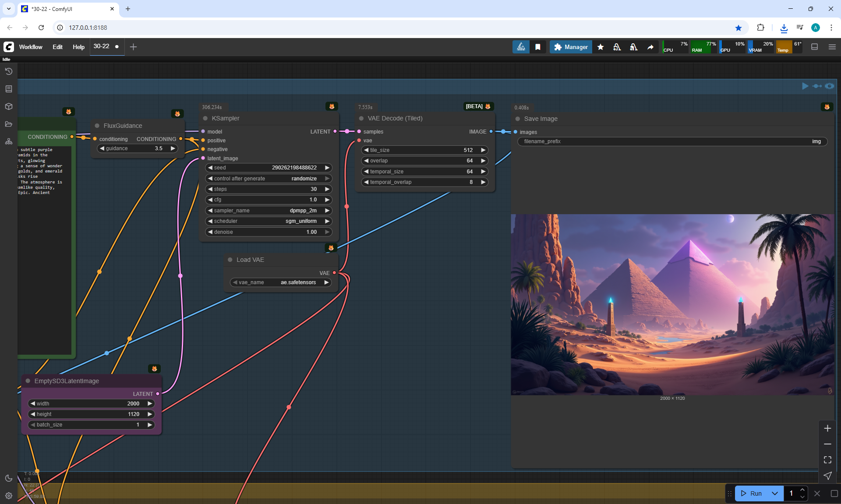841x504 pixels.
Task: Click the share arrow icon in toolbar
Action: point(650,47)
